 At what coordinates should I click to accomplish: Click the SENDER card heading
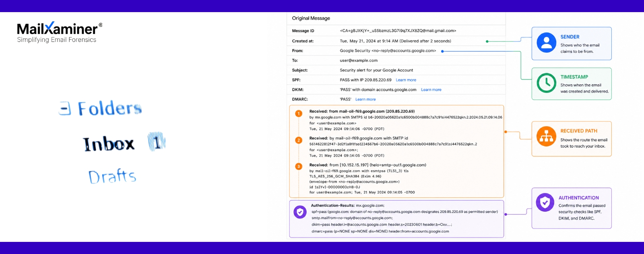pyautogui.click(x=570, y=37)
